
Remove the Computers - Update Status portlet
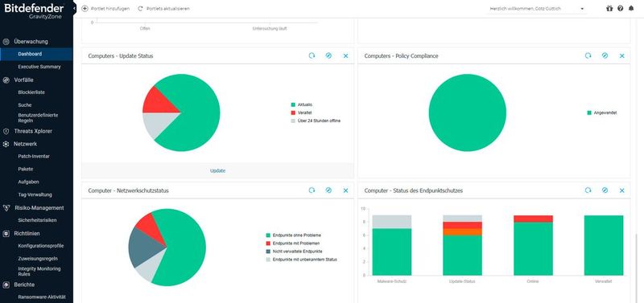pos(345,55)
